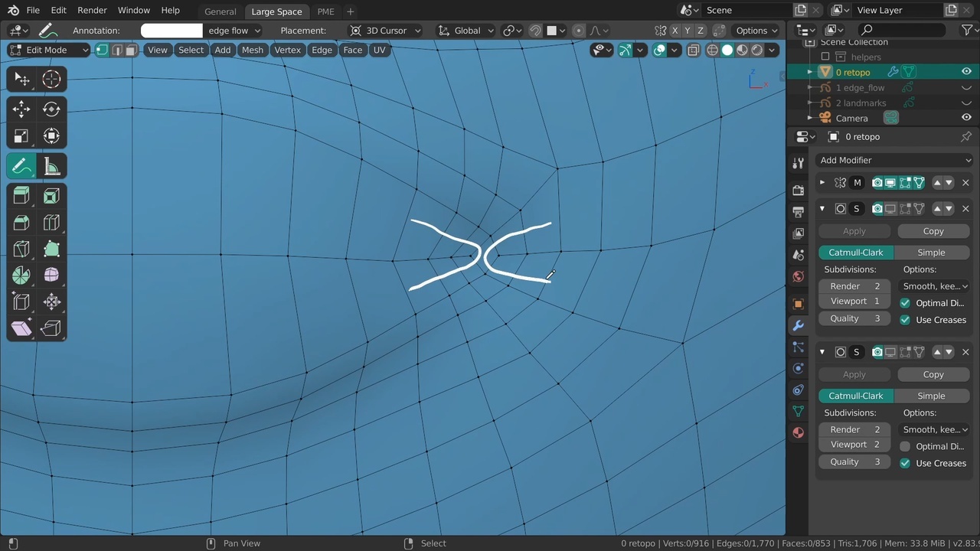Switch the second modifier to Simple

point(931,396)
